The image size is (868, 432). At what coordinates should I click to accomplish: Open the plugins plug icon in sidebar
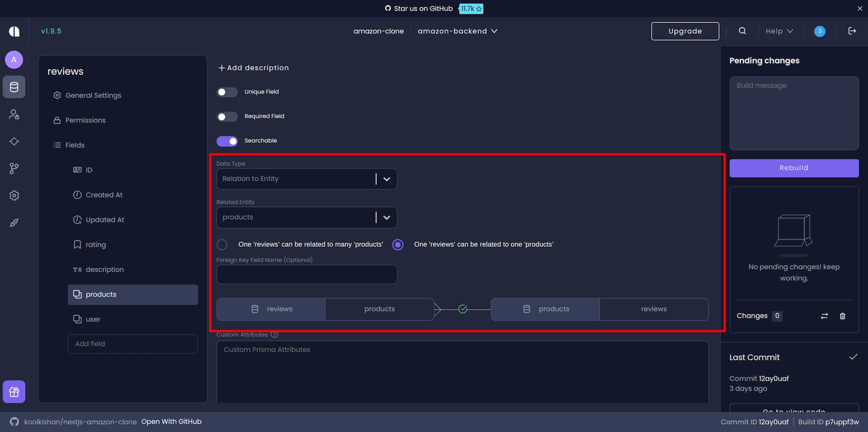point(14,223)
